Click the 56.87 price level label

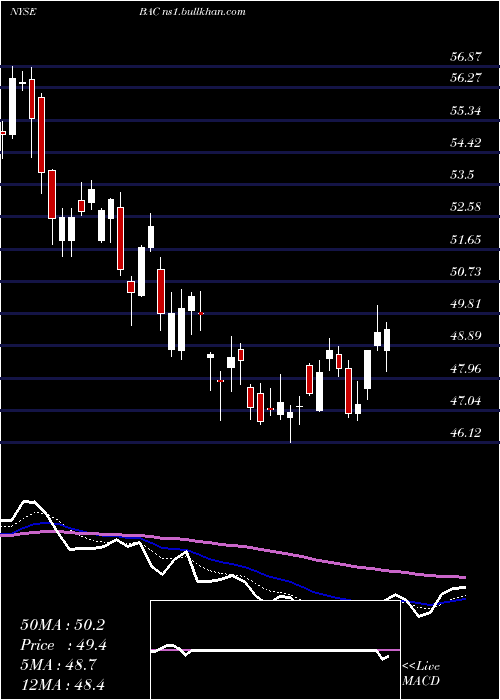(x=466, y=57)
